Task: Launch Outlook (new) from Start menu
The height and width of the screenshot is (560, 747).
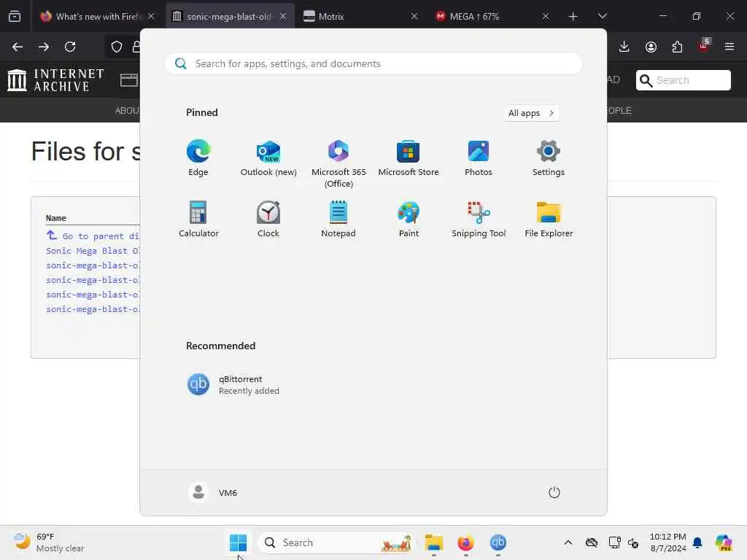Action: coord(268,158)
